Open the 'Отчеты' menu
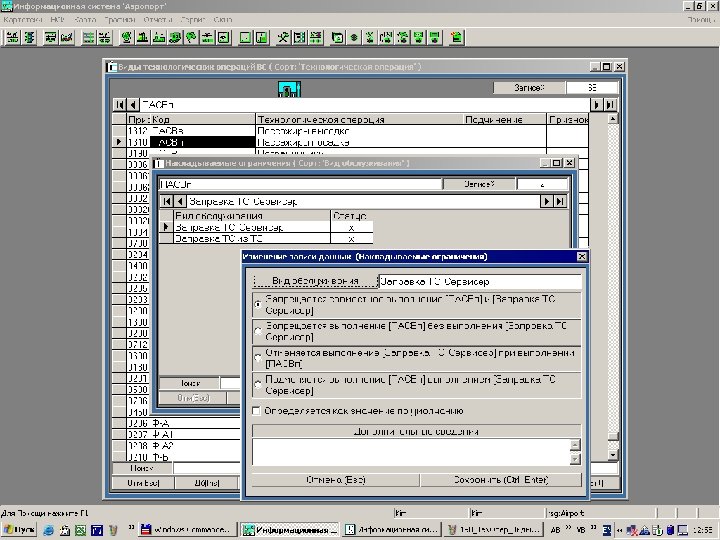Image resolution: width=720 pixels, height=540 pixels. coord(158,20)
